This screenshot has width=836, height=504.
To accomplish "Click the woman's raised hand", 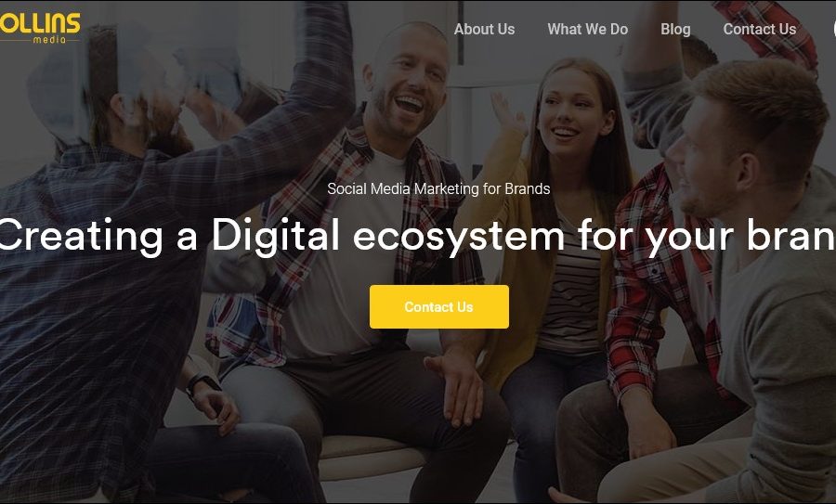I will click(x=506, y=113).
